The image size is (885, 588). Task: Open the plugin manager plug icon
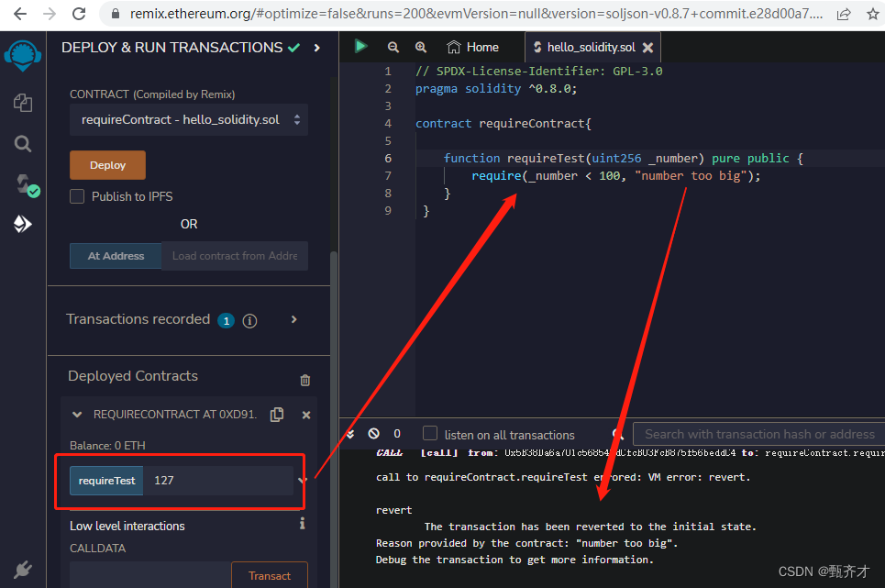[23, 570]
